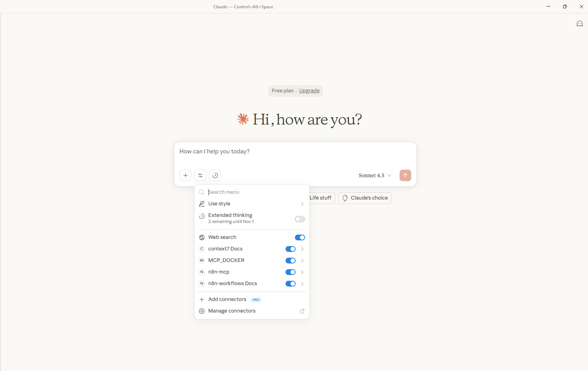Open Manage connectors from the menu
Viewport: 588px width, 371px height.
[252, 311]
